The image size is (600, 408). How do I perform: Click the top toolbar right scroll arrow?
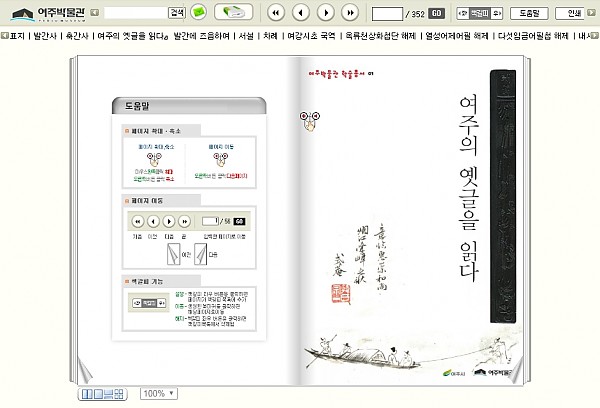[x=591, y=13]
